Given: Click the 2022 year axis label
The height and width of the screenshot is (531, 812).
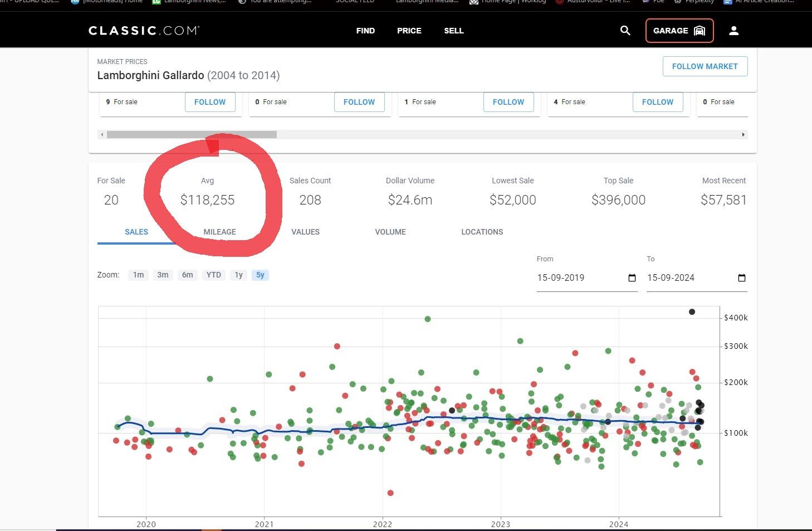Looking at the screenshot, I should pos(382,524).
